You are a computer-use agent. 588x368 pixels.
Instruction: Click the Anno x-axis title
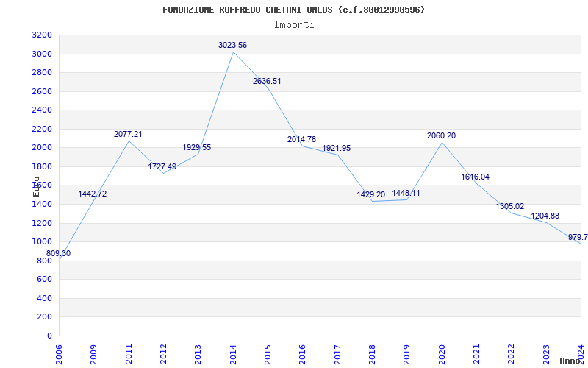[570, 361]
